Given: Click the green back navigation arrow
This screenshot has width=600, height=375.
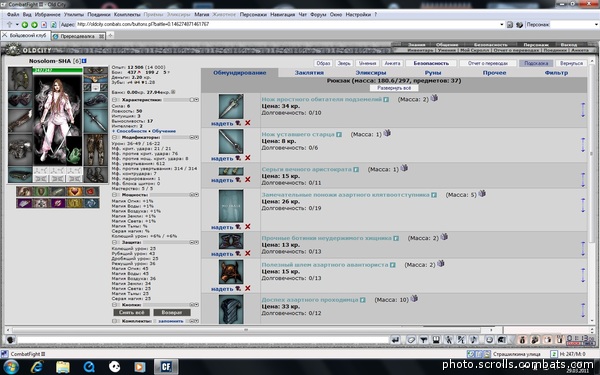Looking at the screenshot, I should 25,24.
